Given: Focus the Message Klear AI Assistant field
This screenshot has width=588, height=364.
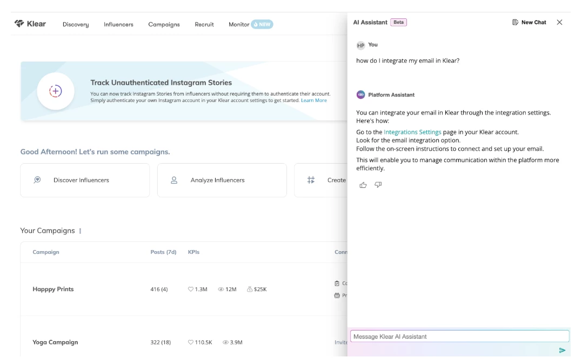Looking at the screenshot, I should point(460,336).
